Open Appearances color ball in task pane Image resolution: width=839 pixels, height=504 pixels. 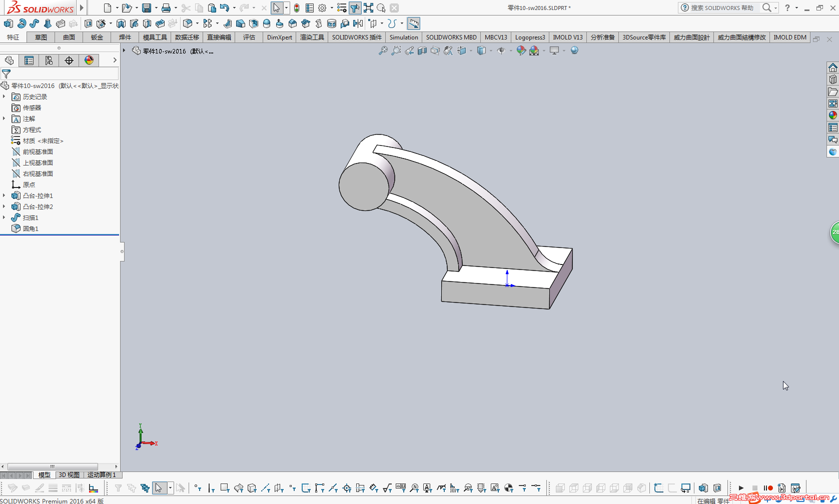pos(833,115)
